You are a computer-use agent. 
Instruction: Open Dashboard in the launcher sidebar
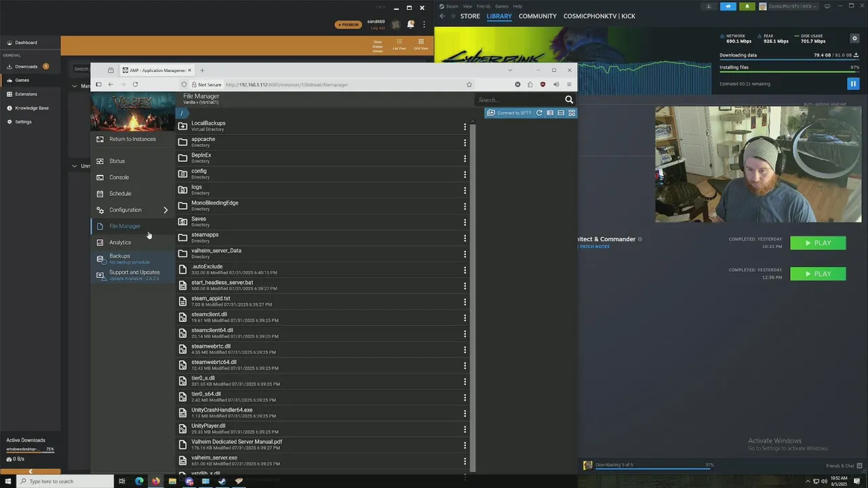tap(26, 43)
